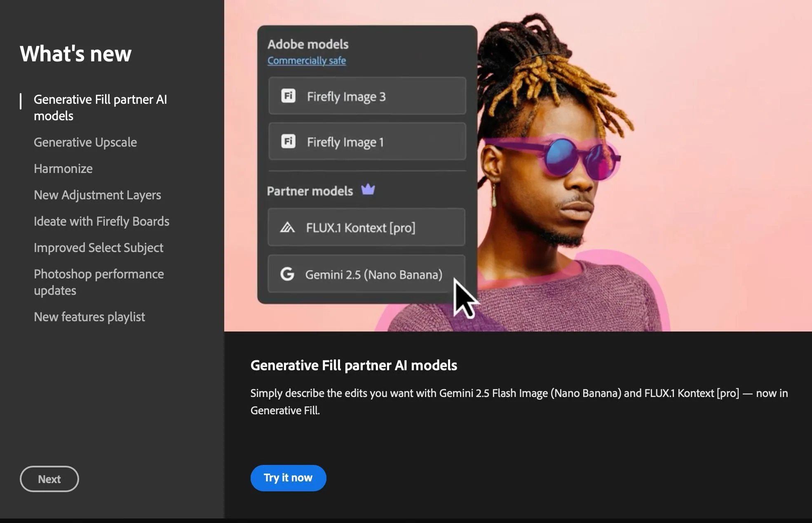This screenshot has height=523, width=812.
Task: Click the Fi icon beside Firefly Image 3
Action: click(288, 96)
